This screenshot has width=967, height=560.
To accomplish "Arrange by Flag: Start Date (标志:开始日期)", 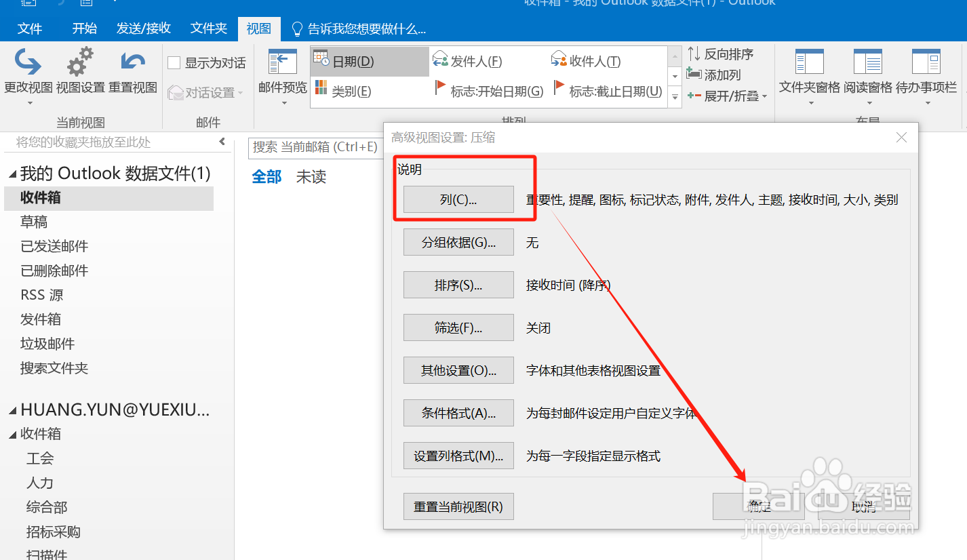I will pyautogui.click(x=489, y=91).
